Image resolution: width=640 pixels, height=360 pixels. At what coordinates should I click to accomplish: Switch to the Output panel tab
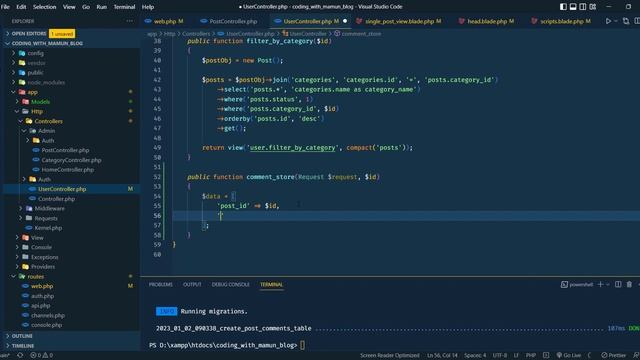tap(192, 284)
